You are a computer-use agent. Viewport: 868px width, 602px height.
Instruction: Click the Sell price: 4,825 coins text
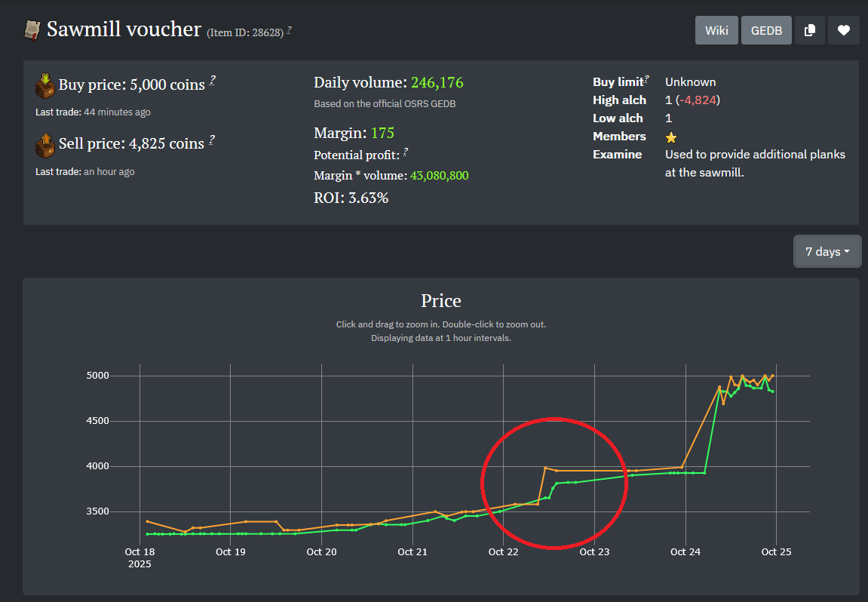131,143
